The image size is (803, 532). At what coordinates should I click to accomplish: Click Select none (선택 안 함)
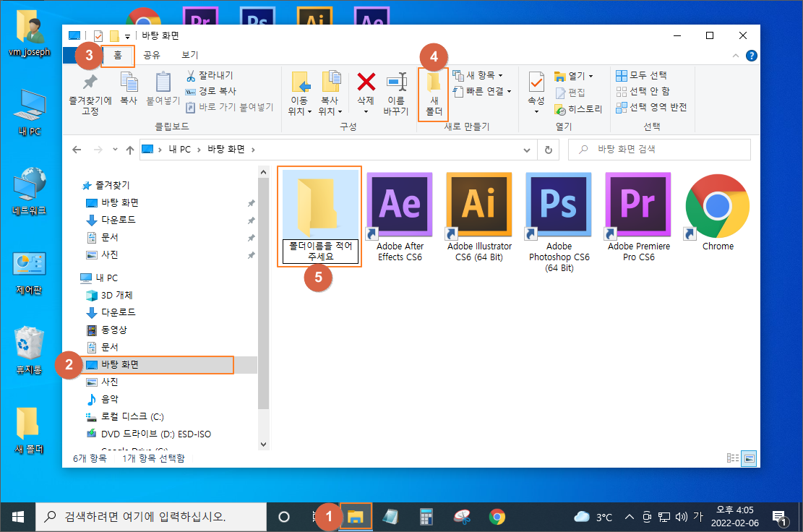pos(643,91)
